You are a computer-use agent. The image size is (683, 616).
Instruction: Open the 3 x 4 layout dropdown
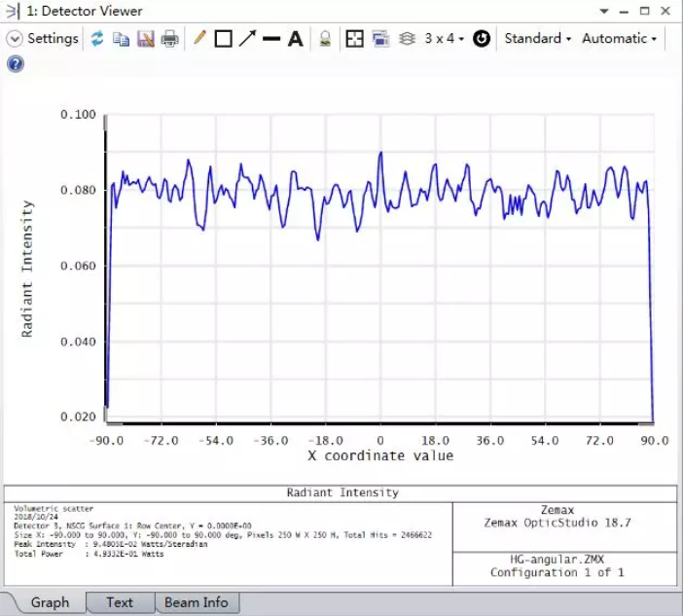click(445, 39)
